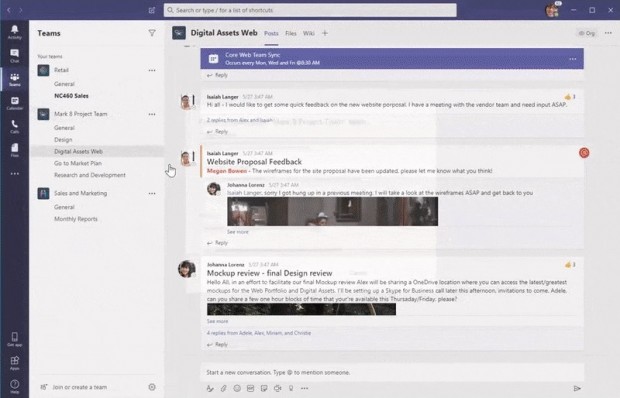Viewport: 620px width, 398px height.
Task: Click Start a new conversation box
Action: tap(392, 372)
